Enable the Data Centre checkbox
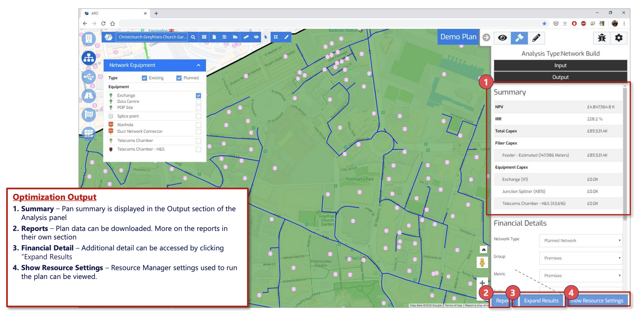 coord(198,101)
